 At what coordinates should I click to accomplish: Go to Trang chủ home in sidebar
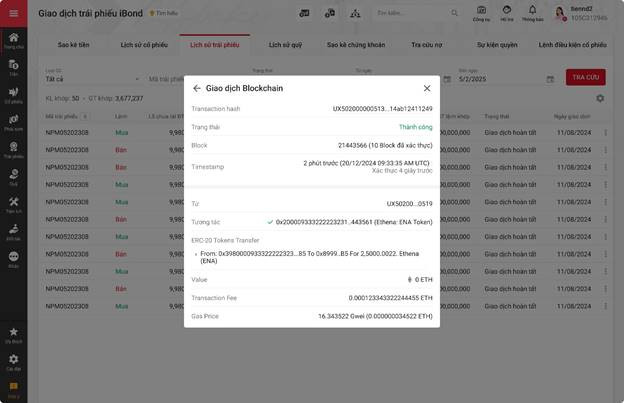point(14,41)
